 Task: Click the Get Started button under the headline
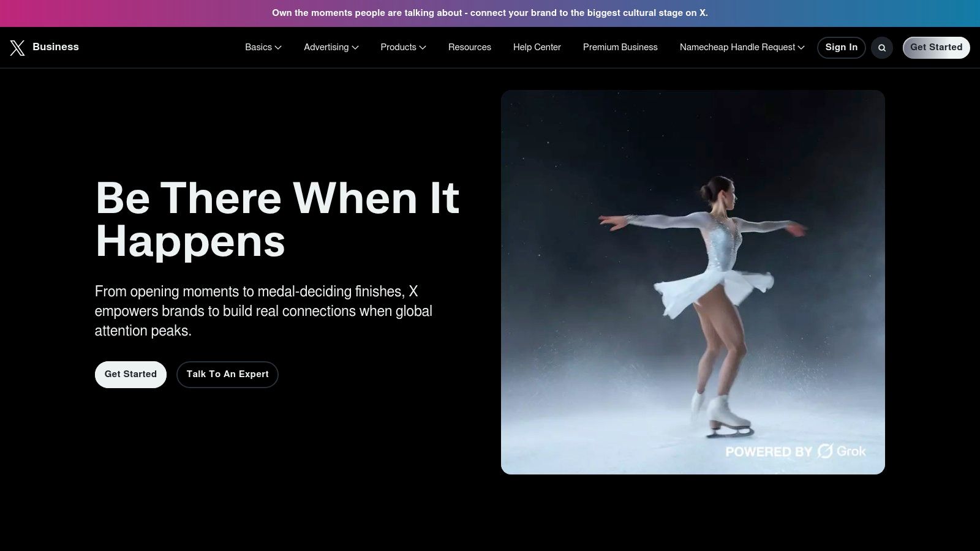tap(130, 374)
